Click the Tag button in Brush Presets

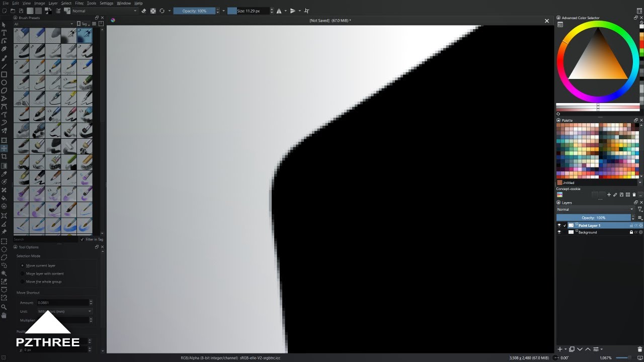(83, 24)
